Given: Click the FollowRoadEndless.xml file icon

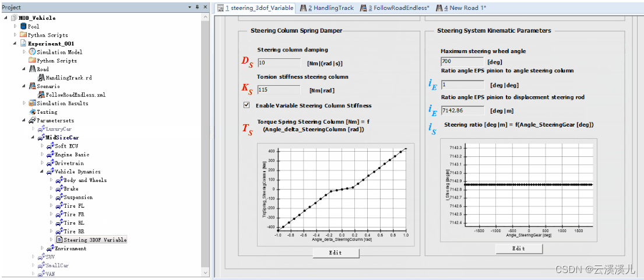Looking at the screenshot, I should click(41, 94).
